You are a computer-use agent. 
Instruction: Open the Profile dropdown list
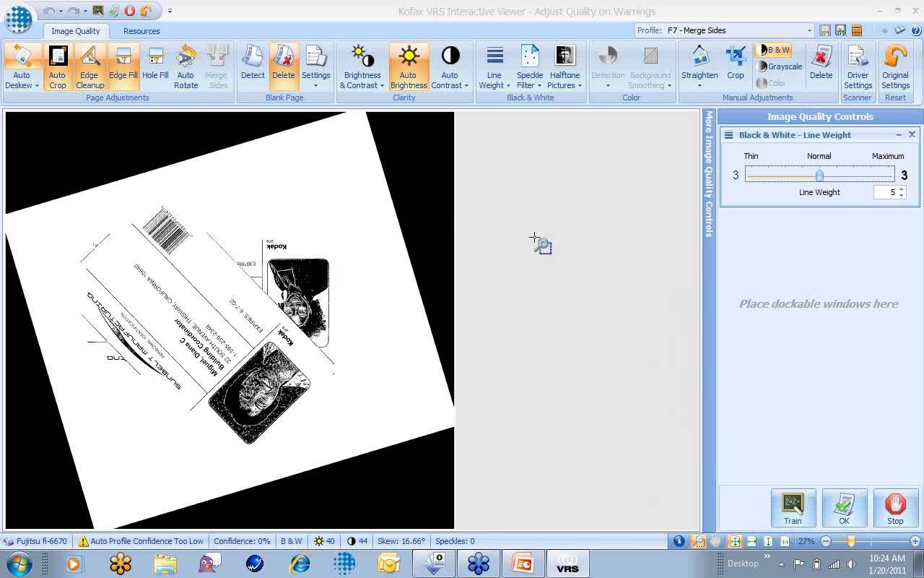pyautogui.click(x=809, y=30)
